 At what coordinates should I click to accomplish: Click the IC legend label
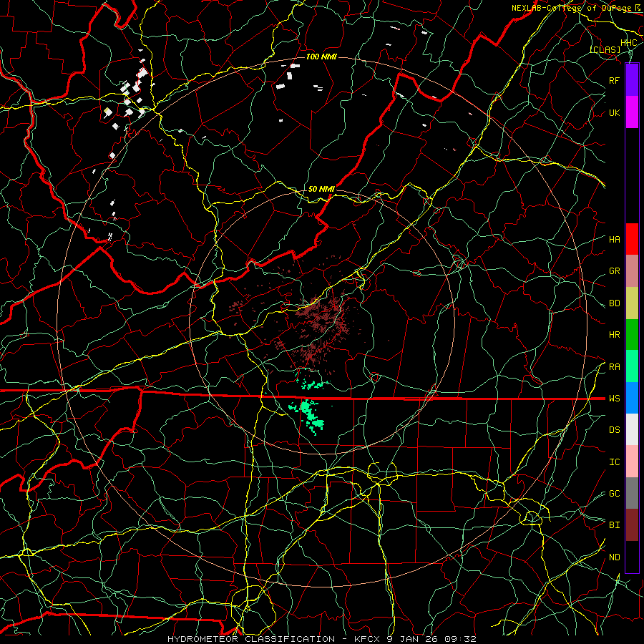(x=614, y=462)
